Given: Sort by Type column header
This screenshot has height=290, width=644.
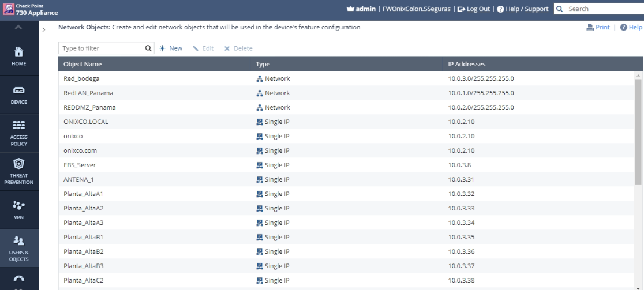Looking at the screenshot, I should pos(263,64).
